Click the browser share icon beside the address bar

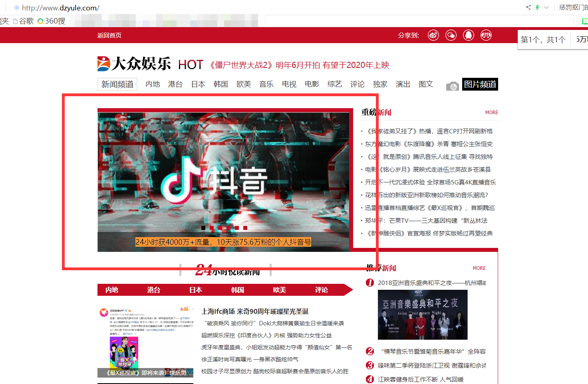pos(528,7)
